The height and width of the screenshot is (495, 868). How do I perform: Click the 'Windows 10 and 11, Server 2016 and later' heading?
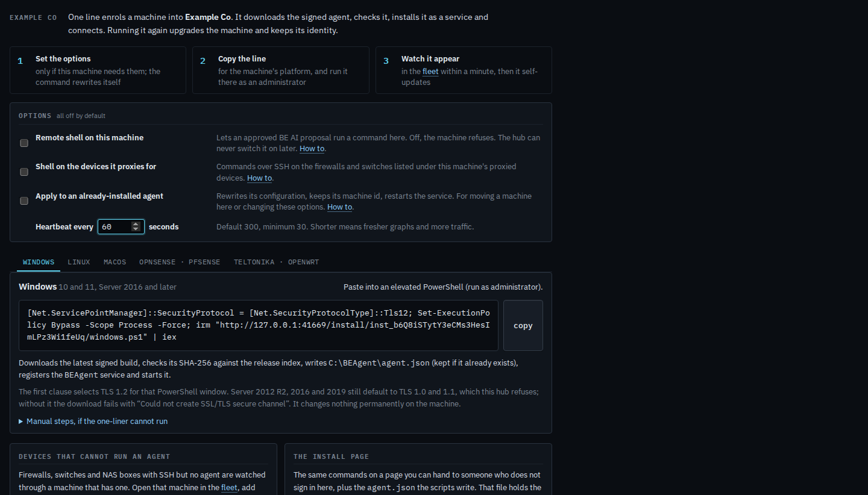[x=98, y=287]
